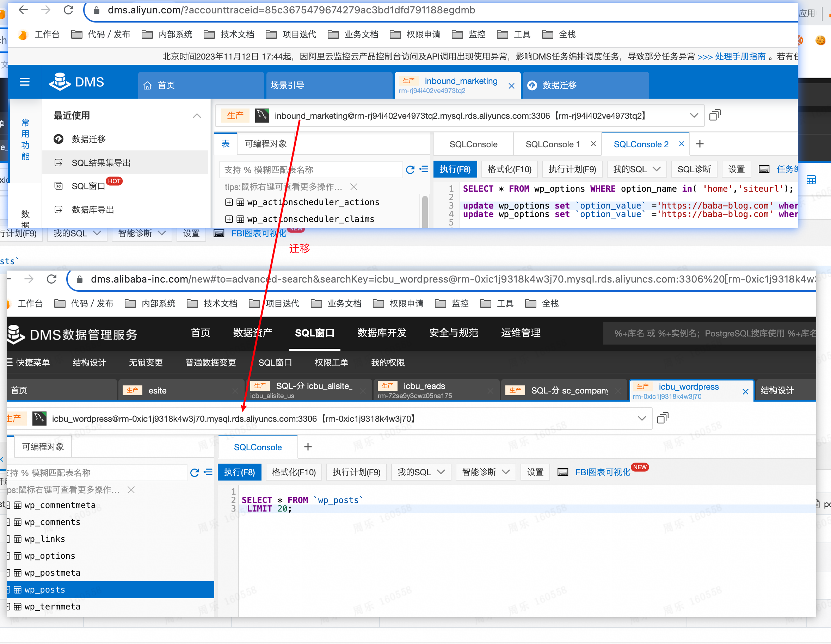Expand wp_actionscheduler_claims table node
Image resolution: width=831 pixels, height=644 pixels.
(229, 219)
